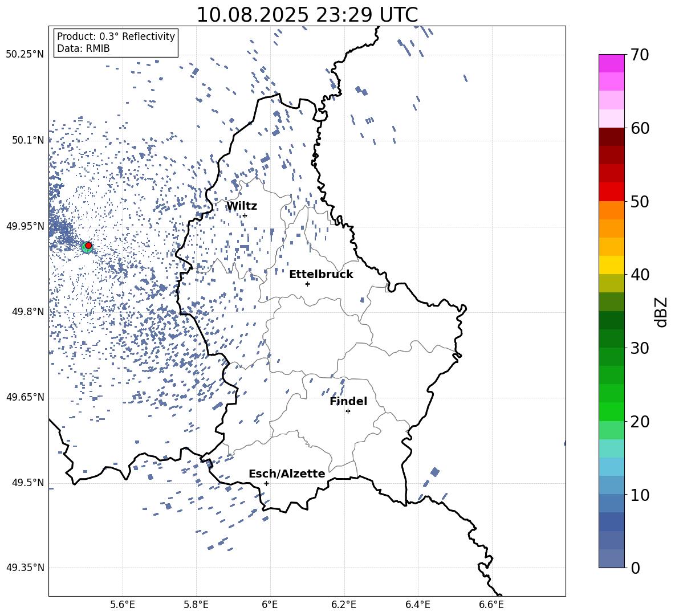
Task: Click colorbar tick label 0
Action: 635,568
